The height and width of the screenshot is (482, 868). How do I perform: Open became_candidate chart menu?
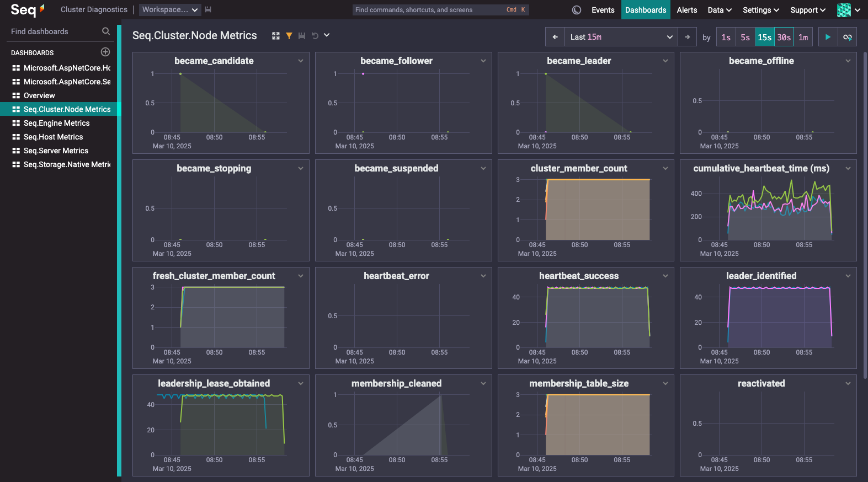301,61
